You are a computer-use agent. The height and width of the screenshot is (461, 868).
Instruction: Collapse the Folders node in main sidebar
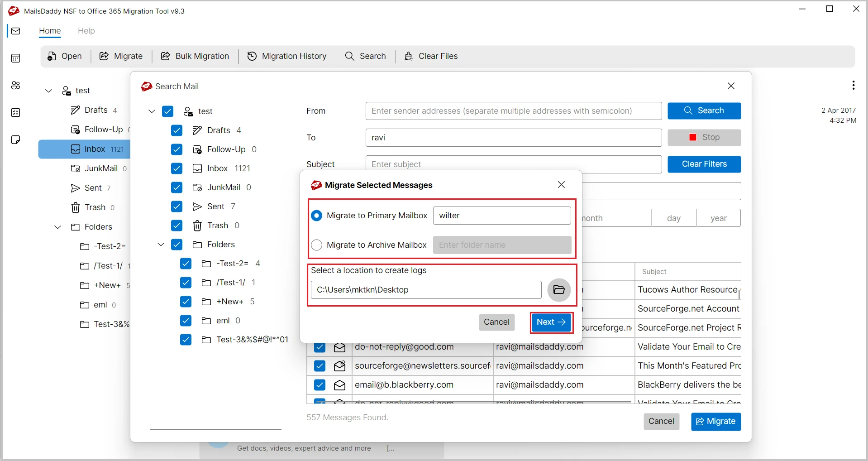(x=58, y=227)
